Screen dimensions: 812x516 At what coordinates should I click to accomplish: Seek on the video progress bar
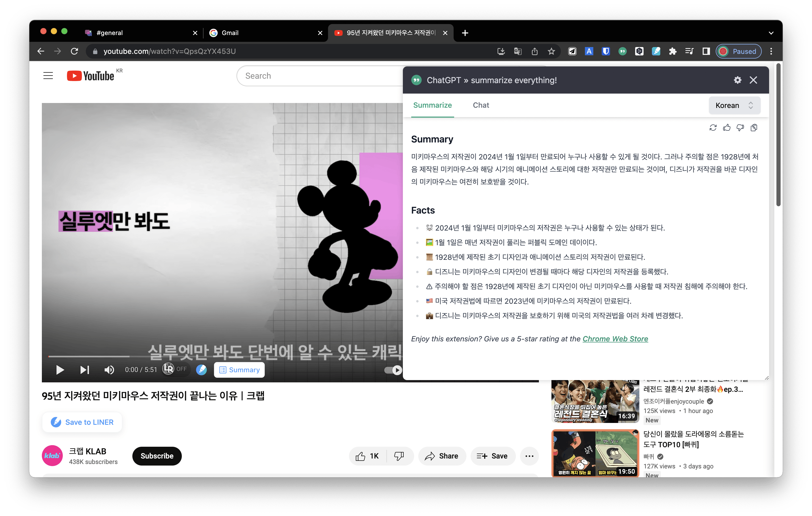point(225,356)
